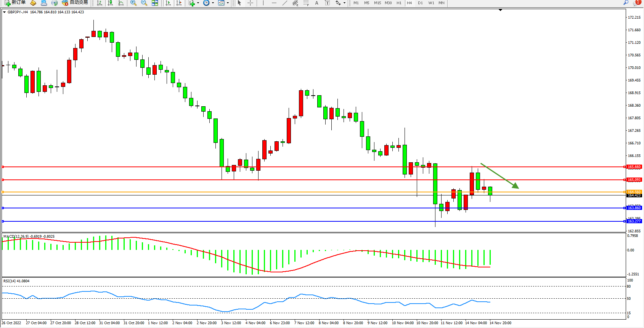Pick the Fibonacci retracement tool
This screenshot has width=644, height=328.
click(306, 3)
